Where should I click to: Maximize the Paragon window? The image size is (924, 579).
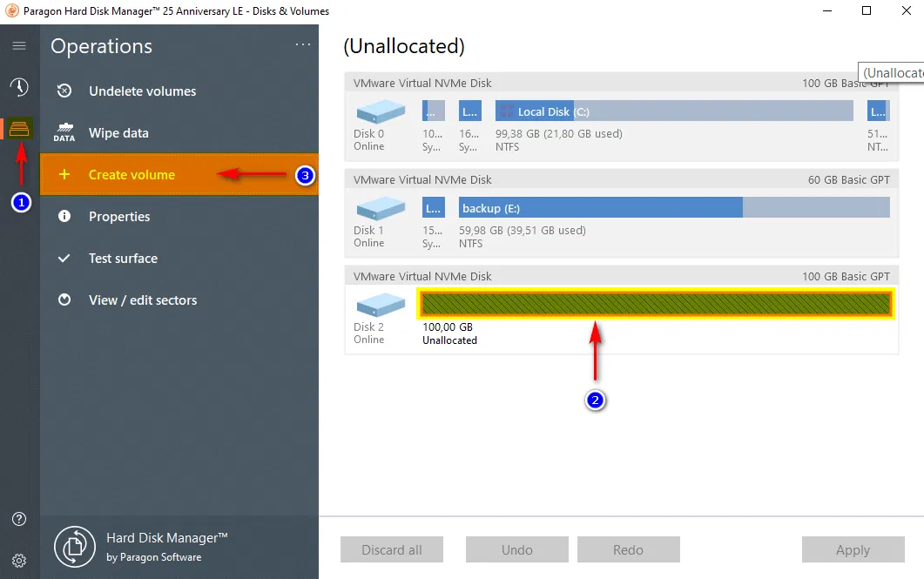tap(867, 10)
